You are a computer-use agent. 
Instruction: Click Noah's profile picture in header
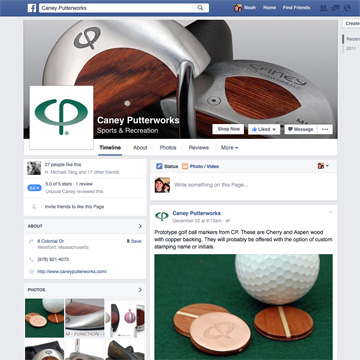[x=238, y=8]
